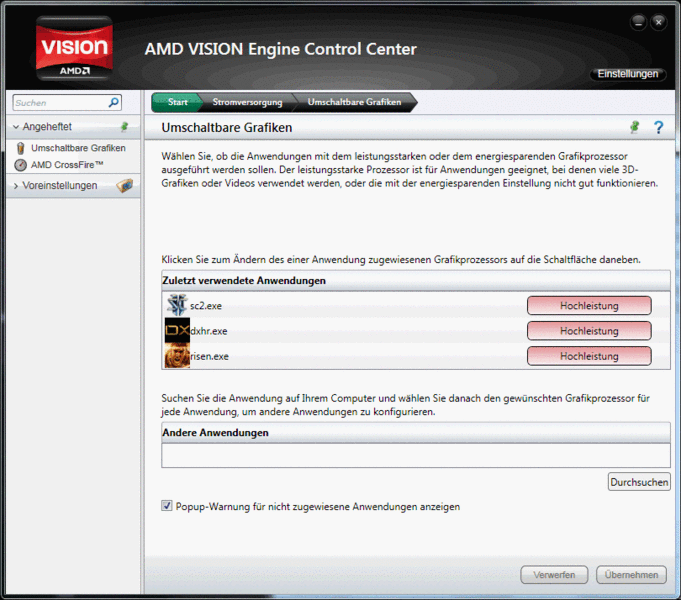Close the Control Center window

pos(659,22)
